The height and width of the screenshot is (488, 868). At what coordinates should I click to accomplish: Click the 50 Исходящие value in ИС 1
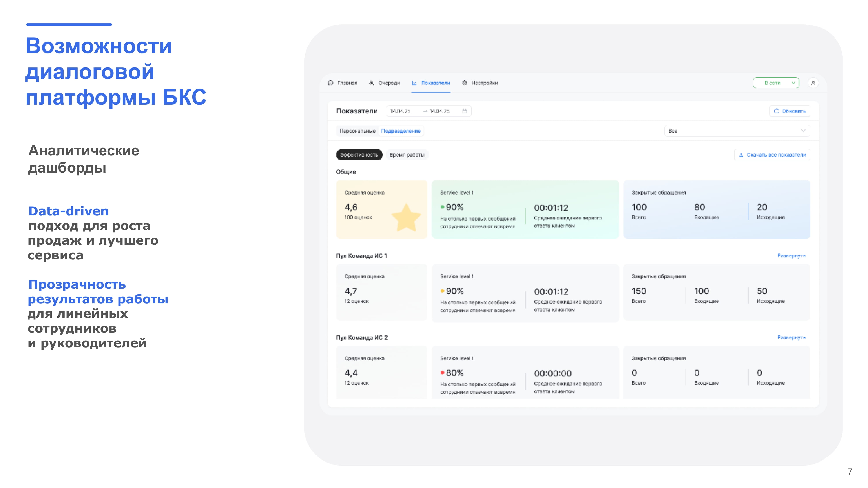(x=762, y=291)
